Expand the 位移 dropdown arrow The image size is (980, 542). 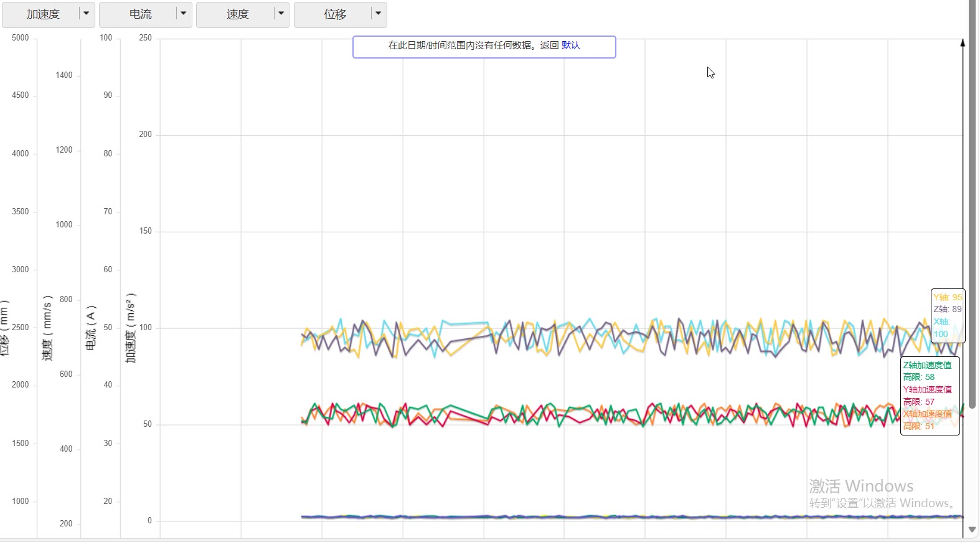(379, 14)
